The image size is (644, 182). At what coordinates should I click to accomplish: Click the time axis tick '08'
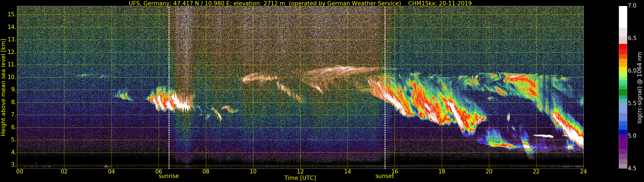point(206,172)
